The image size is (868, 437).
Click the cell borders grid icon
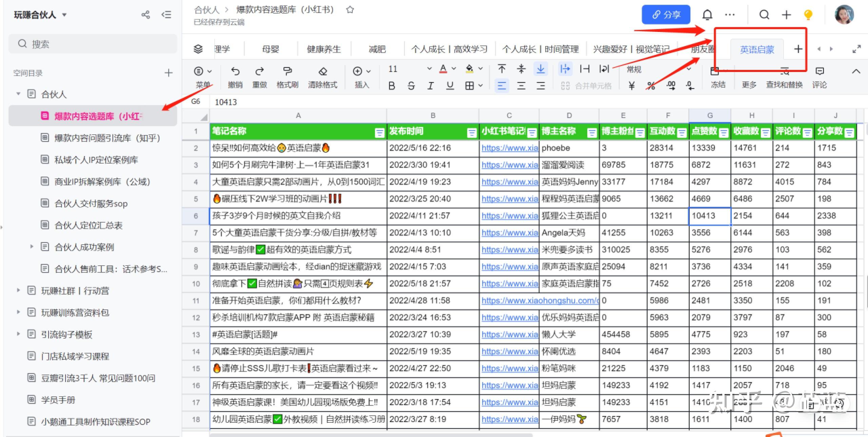469,85
